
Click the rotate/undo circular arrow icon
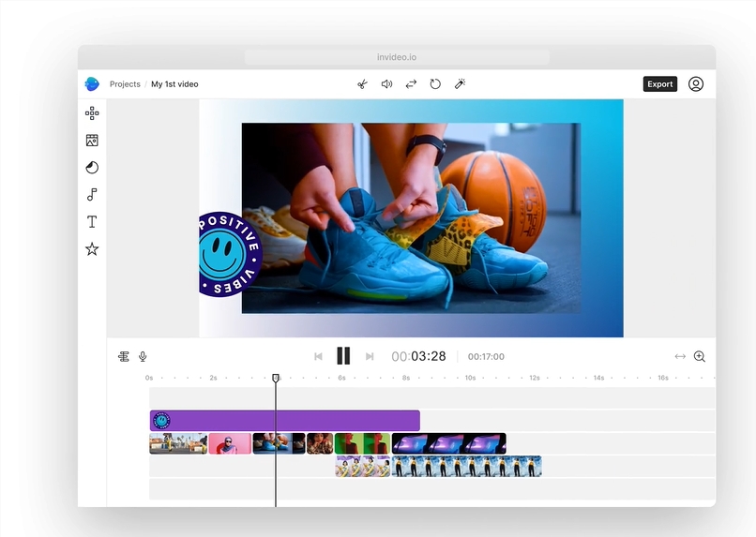point(435,84)
